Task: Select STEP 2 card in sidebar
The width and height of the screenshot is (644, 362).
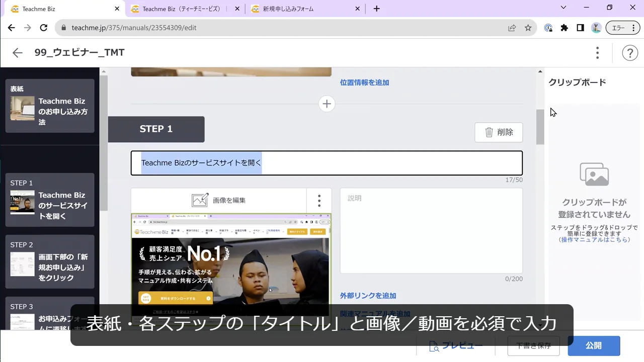Action: pos(50,261)
